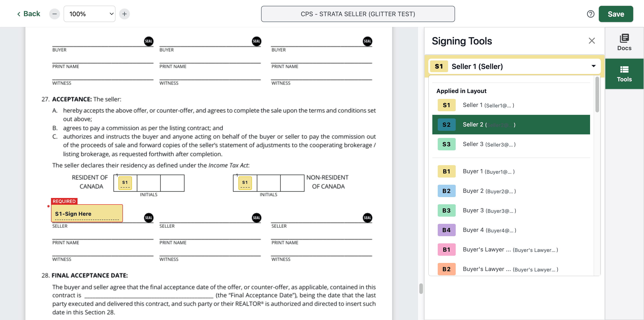Click the document vertical scrollbar thumb
The height and width of the screenshot is (320, 644).
tap(421, 289)
